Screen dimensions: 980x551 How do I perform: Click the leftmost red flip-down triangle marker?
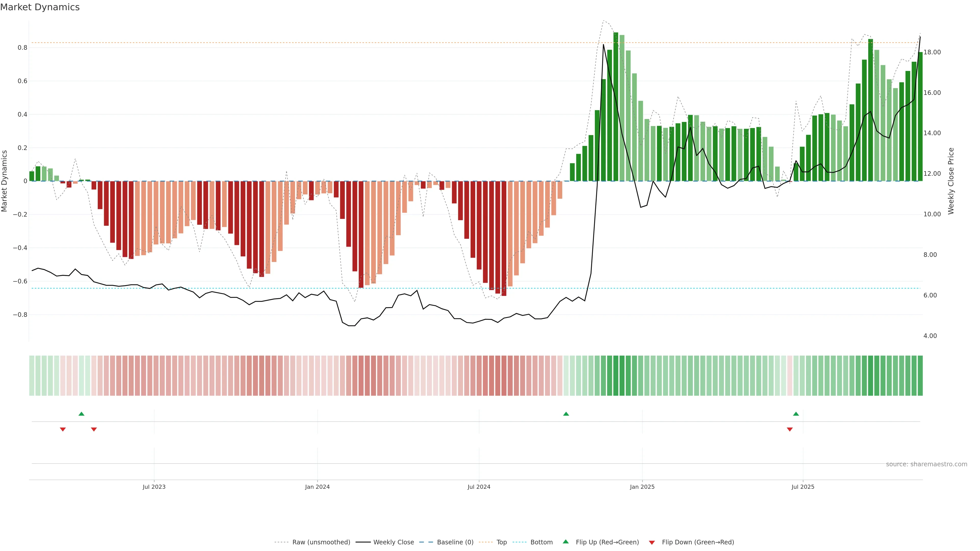coord(63,429)
